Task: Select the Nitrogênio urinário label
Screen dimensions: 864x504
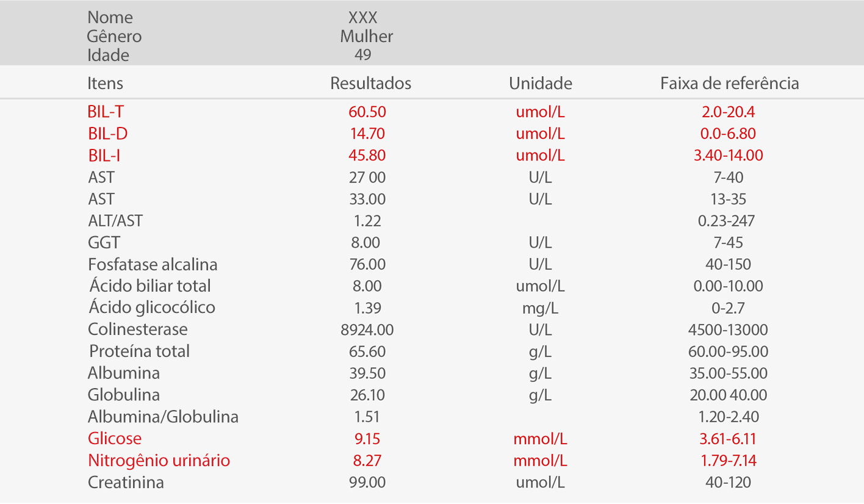Action: click(159, 461)
